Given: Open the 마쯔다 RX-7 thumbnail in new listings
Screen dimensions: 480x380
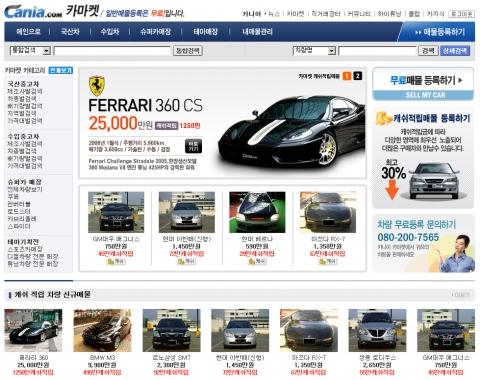Looking at the screenshot, I should click(309, 330).
